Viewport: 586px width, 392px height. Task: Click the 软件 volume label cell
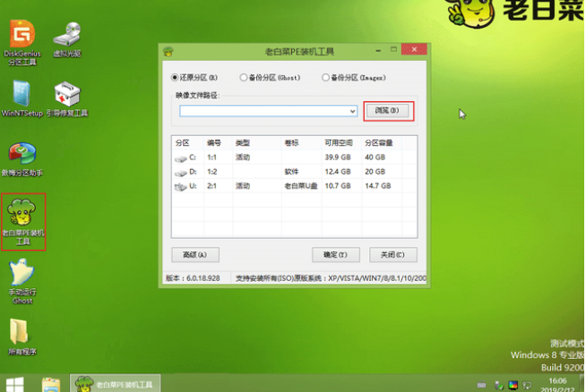291,172
